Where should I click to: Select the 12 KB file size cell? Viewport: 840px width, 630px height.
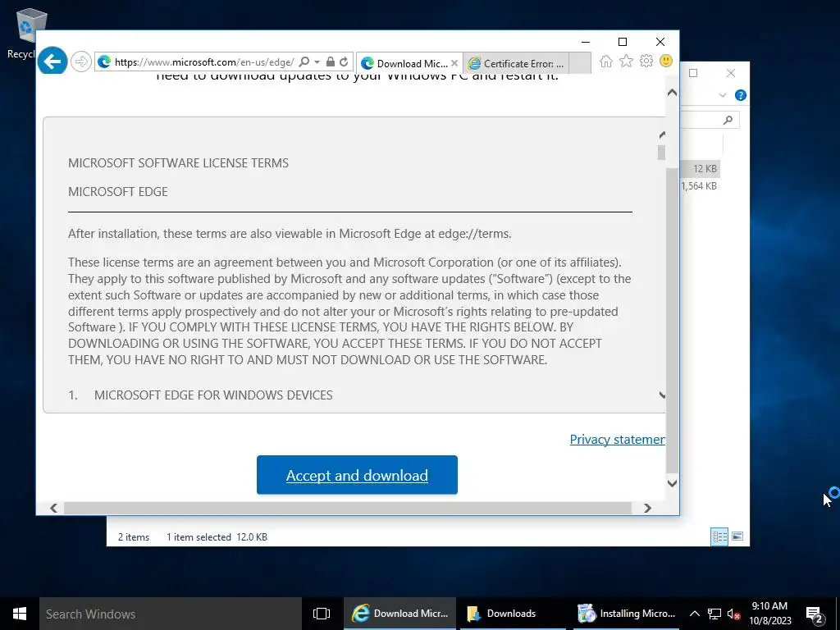click(x=705, y=169)
